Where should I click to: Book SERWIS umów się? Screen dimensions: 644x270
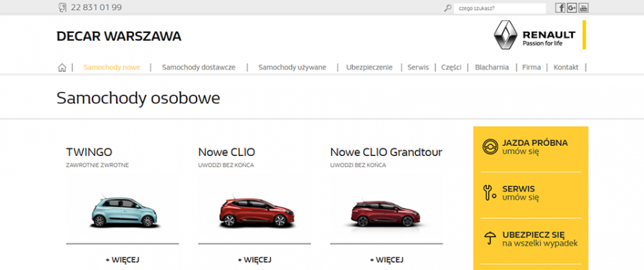click(x=521, y=193)
